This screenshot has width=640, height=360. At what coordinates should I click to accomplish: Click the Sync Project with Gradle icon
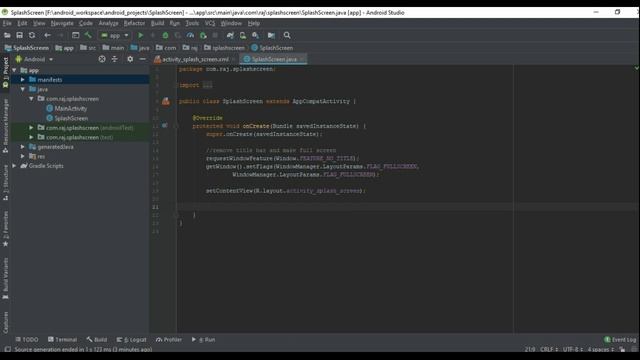[230, 36]
